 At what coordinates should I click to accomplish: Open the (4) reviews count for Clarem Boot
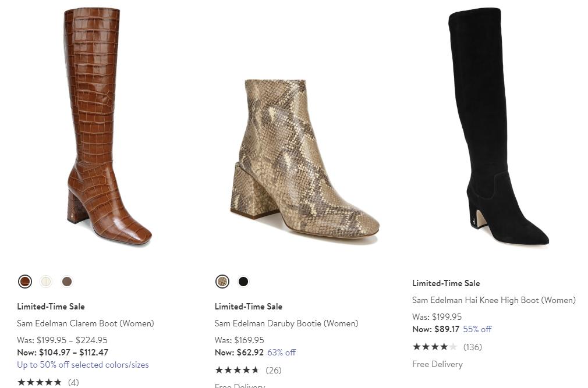(x=73, y=382)
